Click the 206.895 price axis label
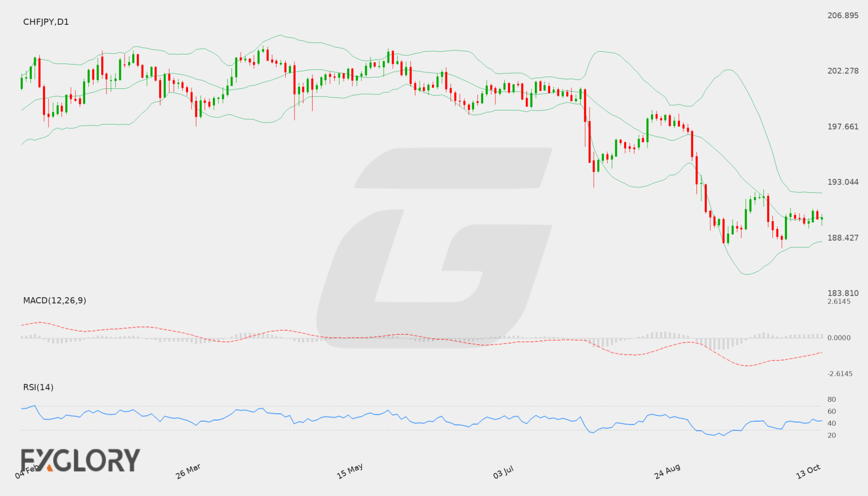868x496 pixels. [843, 16]
